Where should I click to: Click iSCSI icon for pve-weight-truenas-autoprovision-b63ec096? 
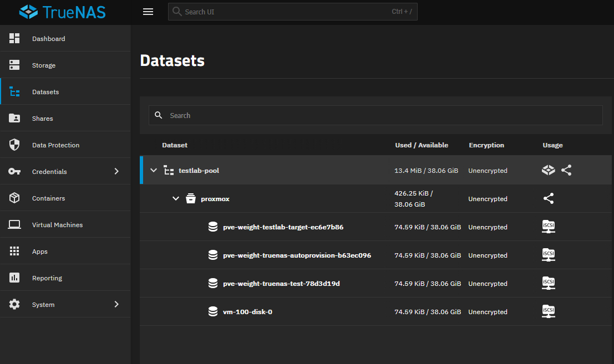[x=548, y=255]
